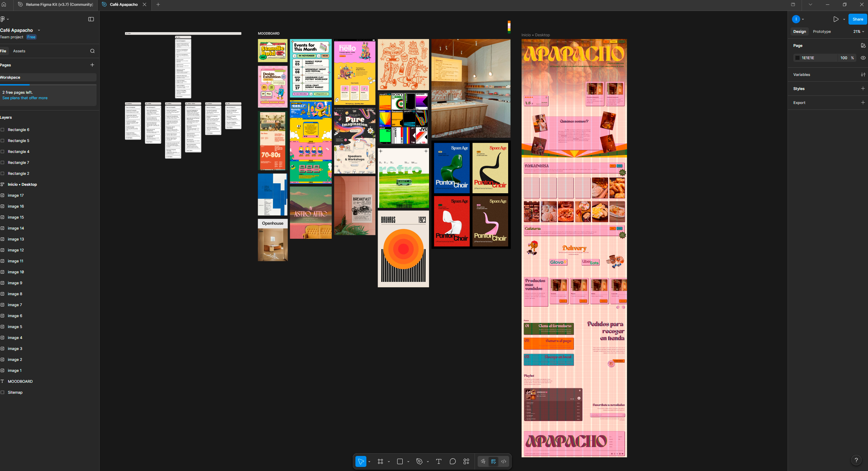This screenshot has width=868, height=471.
Task: Click the Share button
Action: click(857, 19)
